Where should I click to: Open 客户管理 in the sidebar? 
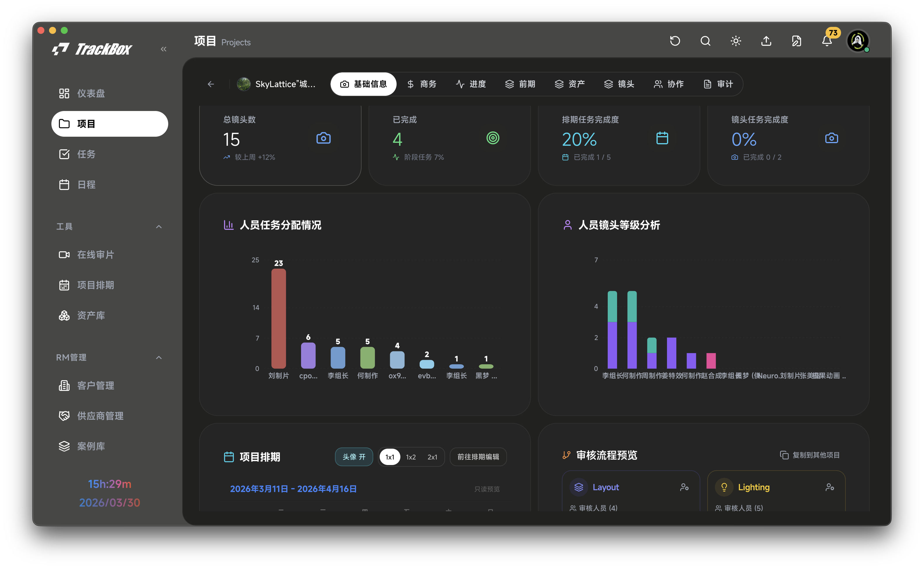(110, 386)
